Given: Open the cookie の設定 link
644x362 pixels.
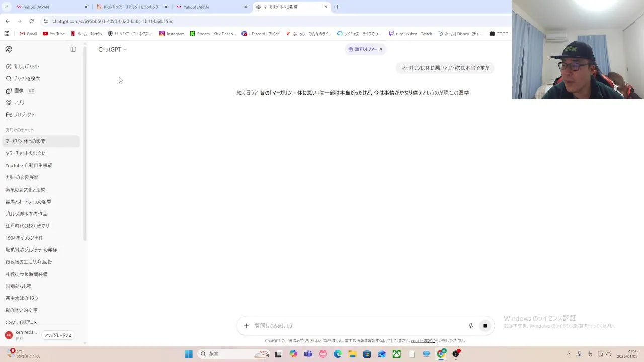Looking at the screenshot, I should (x=423, y=341).
